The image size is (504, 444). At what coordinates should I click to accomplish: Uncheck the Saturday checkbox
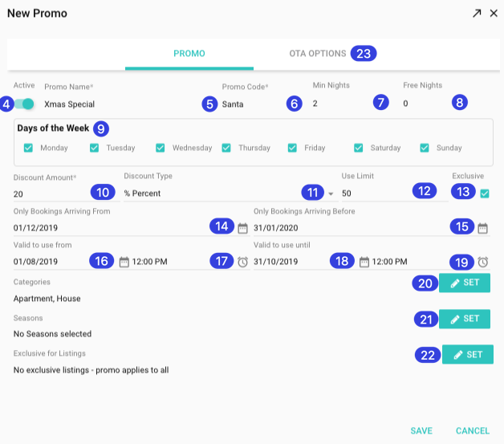(x=359, y=148)
